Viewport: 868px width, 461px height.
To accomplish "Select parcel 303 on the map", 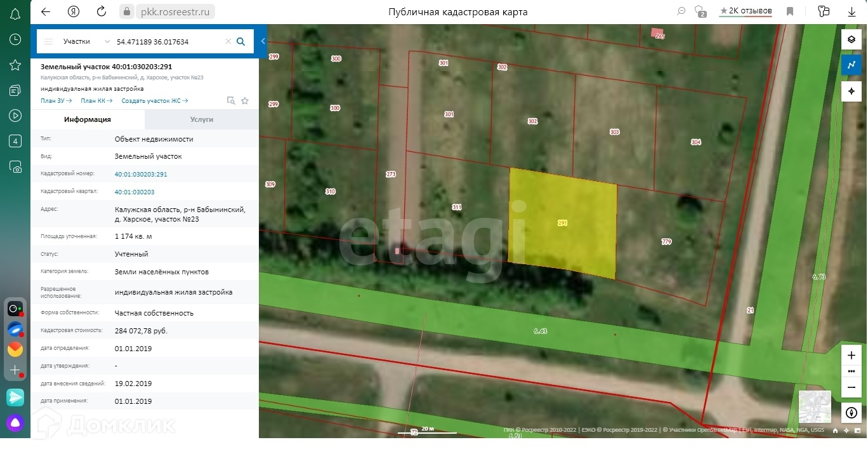I will point(614,132).
